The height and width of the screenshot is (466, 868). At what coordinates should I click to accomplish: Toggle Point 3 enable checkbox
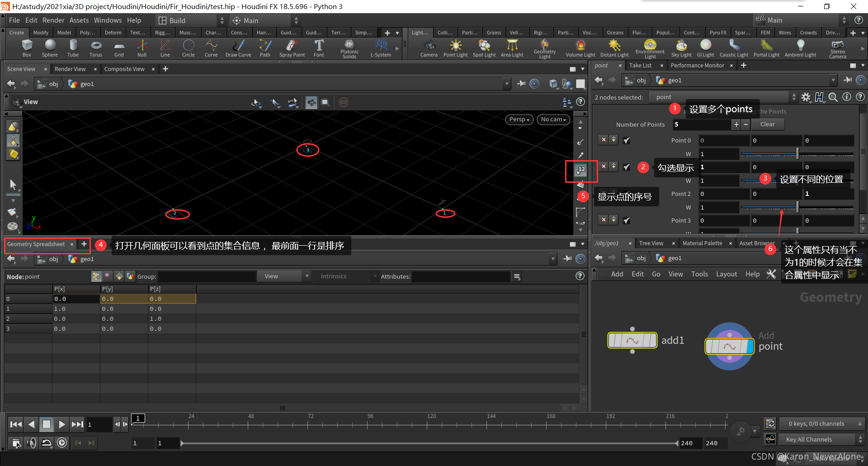[x=627, y=220]
